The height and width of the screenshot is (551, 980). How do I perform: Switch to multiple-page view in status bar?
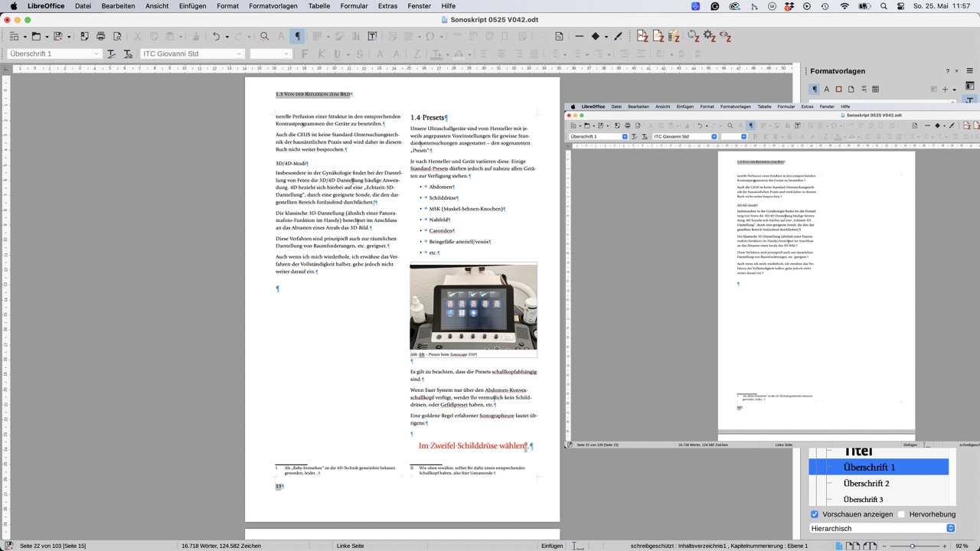tap(853, 546)
